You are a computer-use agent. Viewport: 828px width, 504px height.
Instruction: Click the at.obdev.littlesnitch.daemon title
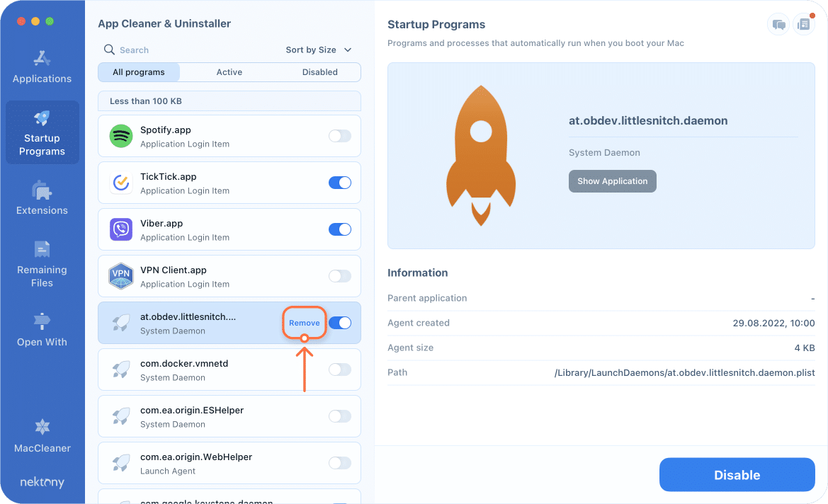pos(648,121)
